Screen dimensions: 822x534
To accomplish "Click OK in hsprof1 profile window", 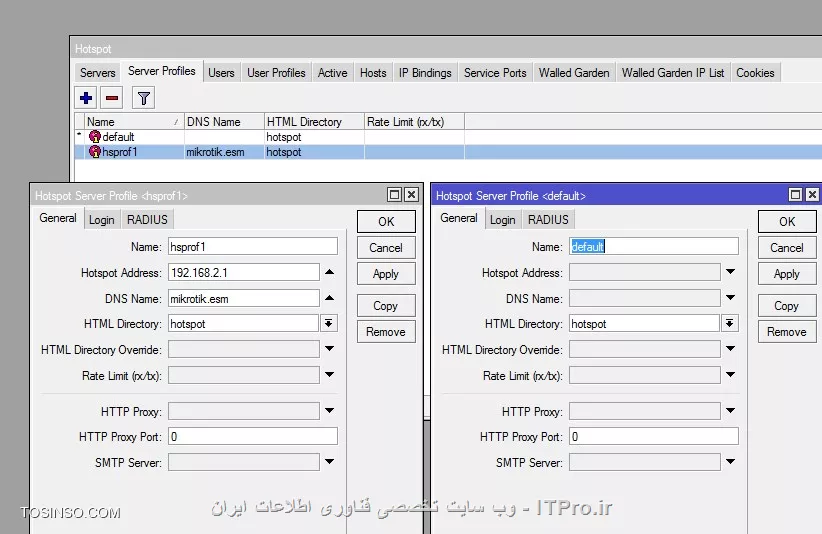I will (386, 221).
